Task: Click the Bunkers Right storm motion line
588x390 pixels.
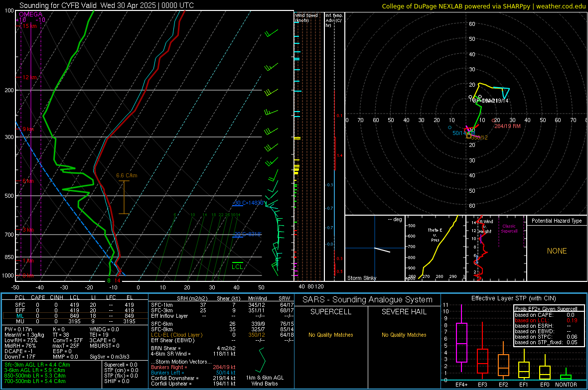Action: point(193,368)
